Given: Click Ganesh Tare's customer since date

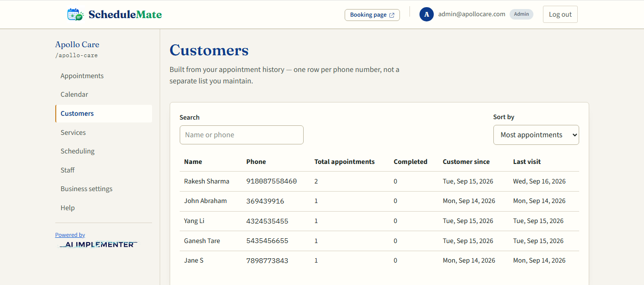Looking at the screenshot, I should (x=468, y=241).
